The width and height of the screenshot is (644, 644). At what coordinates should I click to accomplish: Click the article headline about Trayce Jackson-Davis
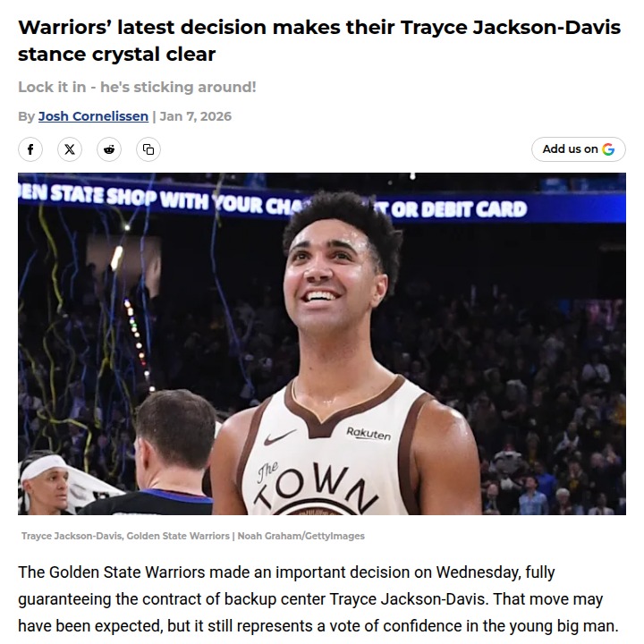(319, 40)
